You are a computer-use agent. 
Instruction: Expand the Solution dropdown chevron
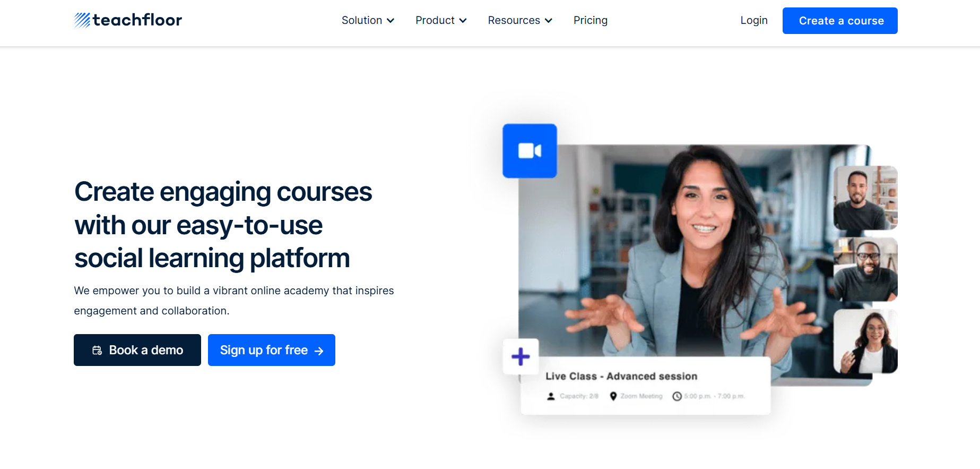[x=391, y=21]
